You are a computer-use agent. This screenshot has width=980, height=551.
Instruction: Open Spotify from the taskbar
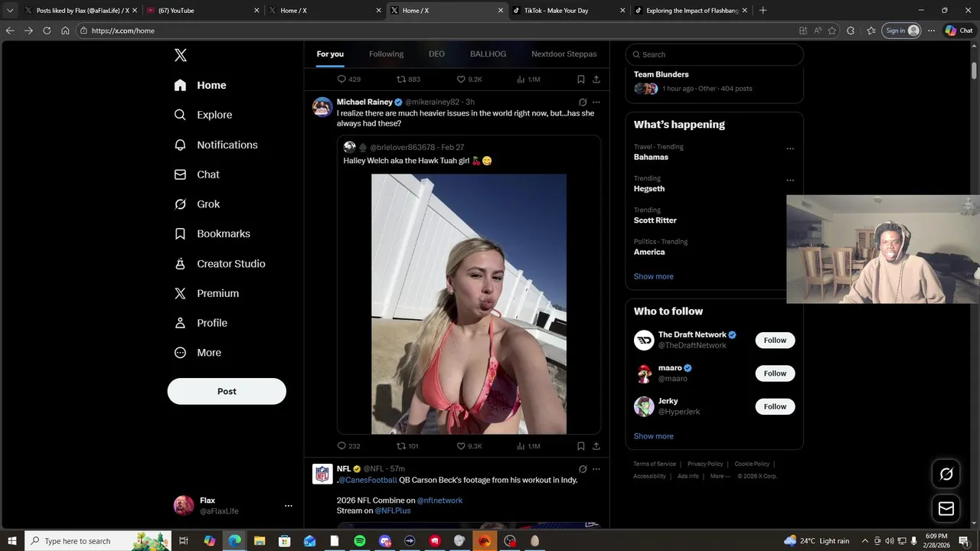point(359,541)
